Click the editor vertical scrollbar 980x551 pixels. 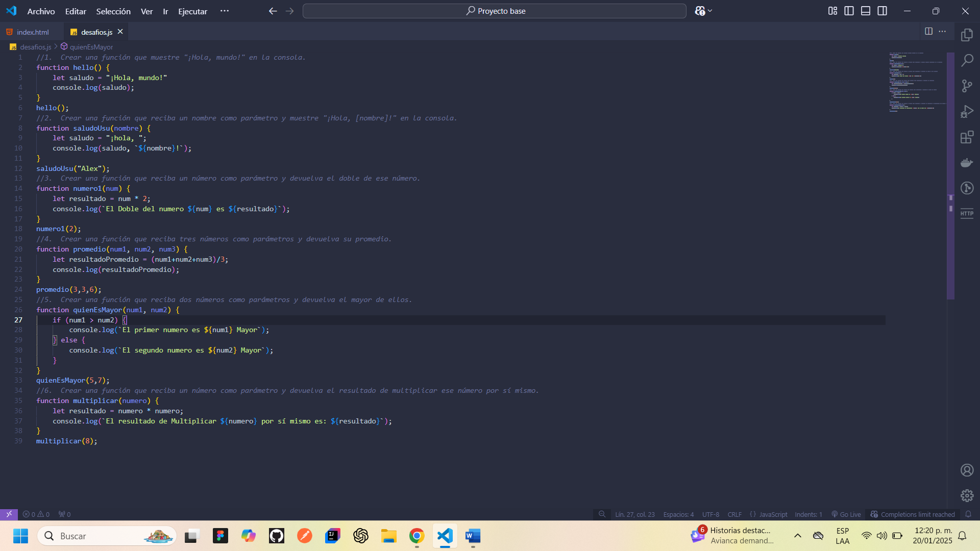click(950, 176)
